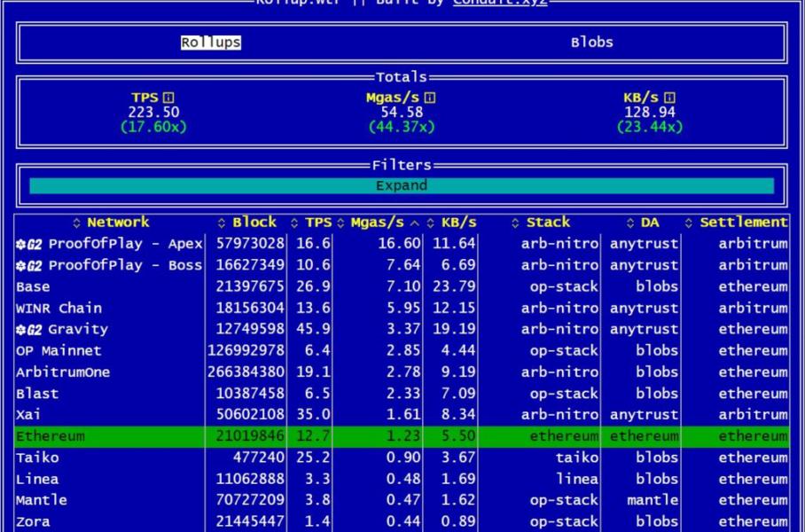805x532 pixels.
Task: Sort table by TPS column
Action: point(310,223)
